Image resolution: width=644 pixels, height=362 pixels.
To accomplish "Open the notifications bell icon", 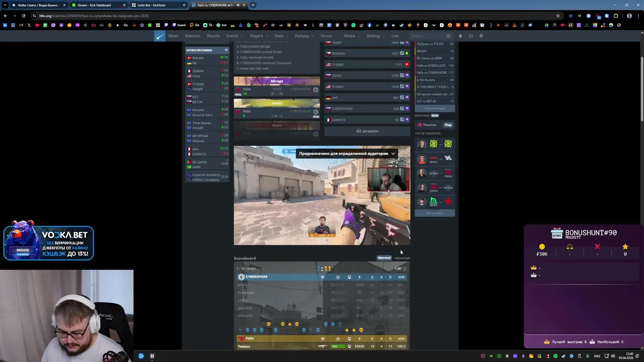I will point(460,36).
